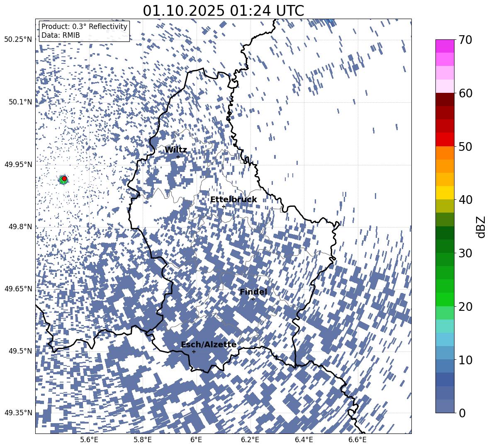The image size is (491, 448).
Task: Click the 6.2°E longitude tick label
Action: point(250,440)
